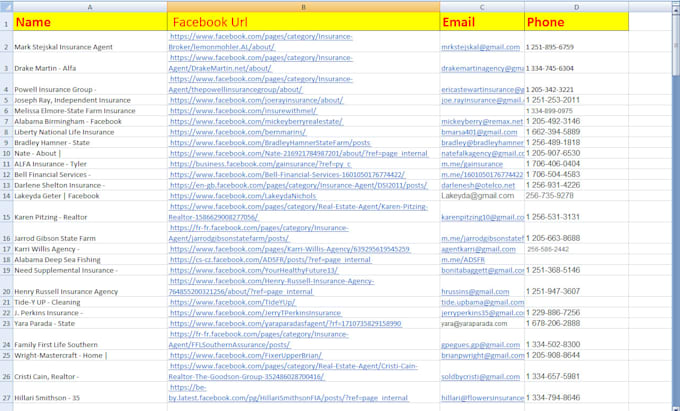Screen dimensions: 680x411
Task: Open the insurewithmel Facebook link
Action: point(243,111)
